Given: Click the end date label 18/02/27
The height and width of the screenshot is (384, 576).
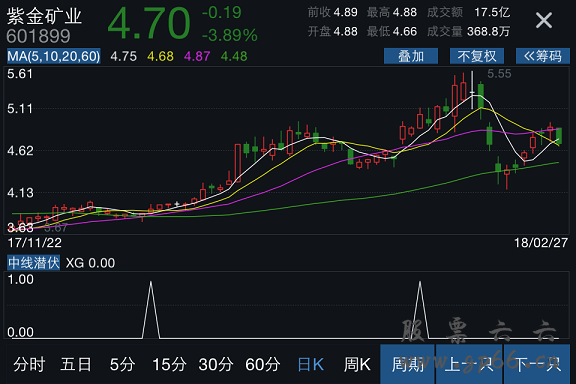Looking at the screenshot, I should 541,243.
